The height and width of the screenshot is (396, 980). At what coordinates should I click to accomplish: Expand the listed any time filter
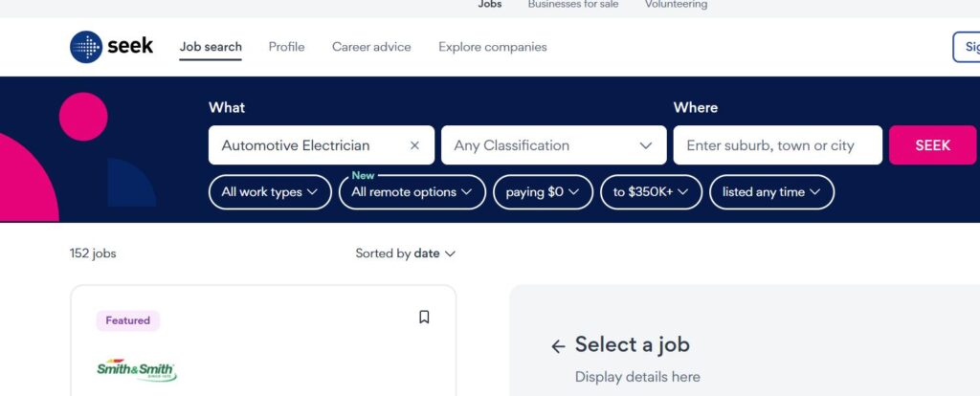(771, 192)
